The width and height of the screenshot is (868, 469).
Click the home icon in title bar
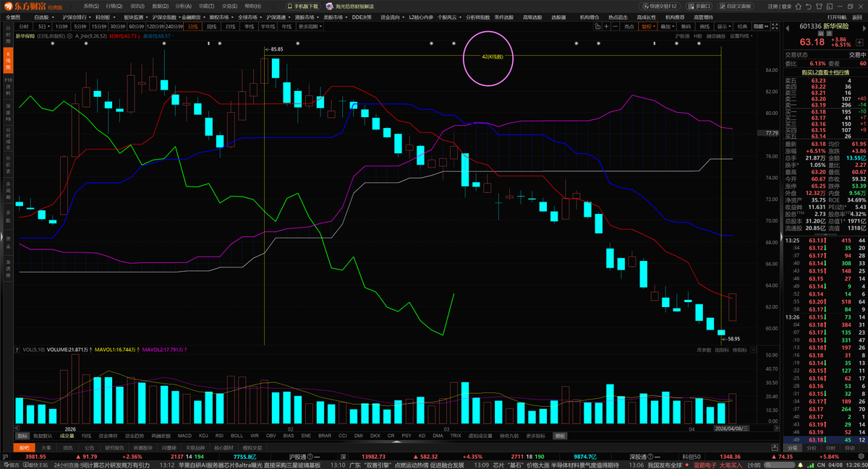coord(798,6)
